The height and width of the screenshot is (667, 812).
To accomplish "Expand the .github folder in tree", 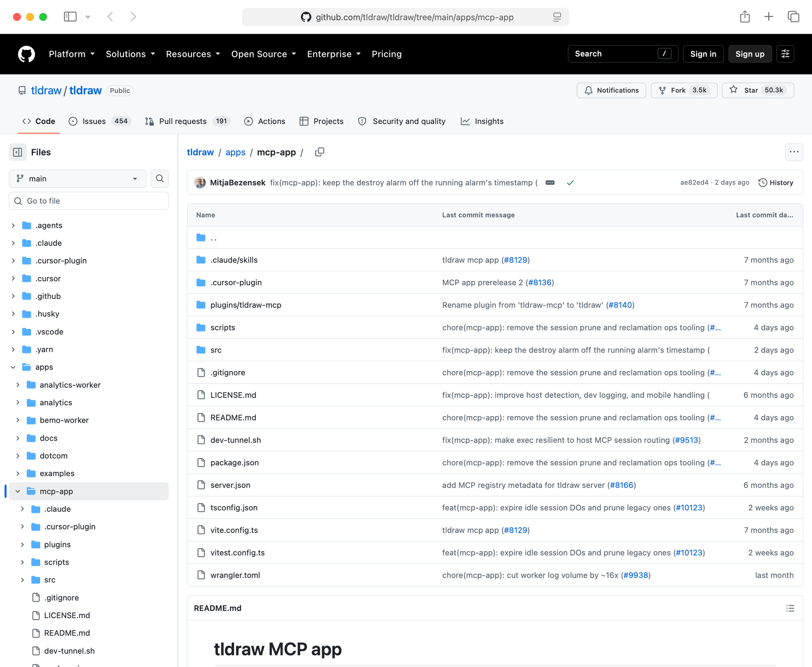I will click(x=13, y=296).
